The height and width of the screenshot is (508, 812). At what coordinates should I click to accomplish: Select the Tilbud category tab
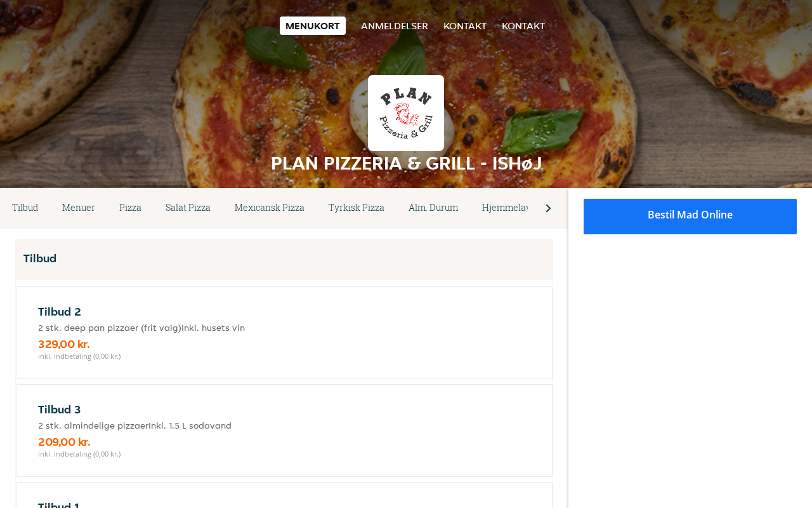(x=25, y=208)
